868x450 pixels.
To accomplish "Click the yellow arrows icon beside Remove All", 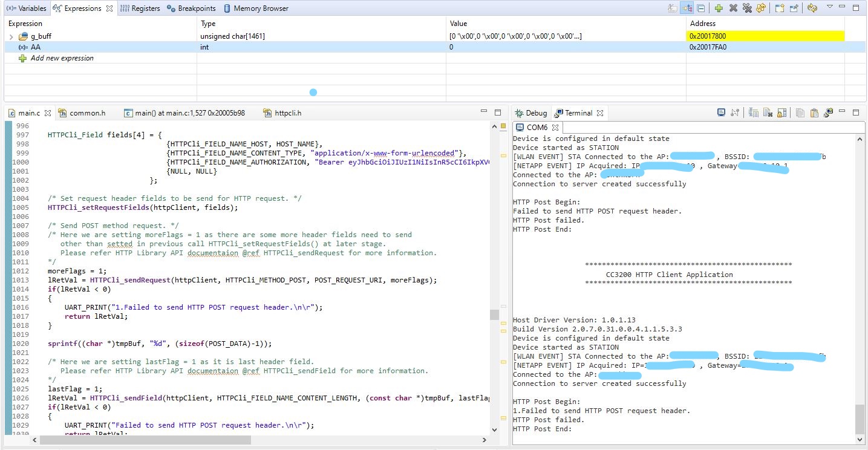I will coord(760,8).
